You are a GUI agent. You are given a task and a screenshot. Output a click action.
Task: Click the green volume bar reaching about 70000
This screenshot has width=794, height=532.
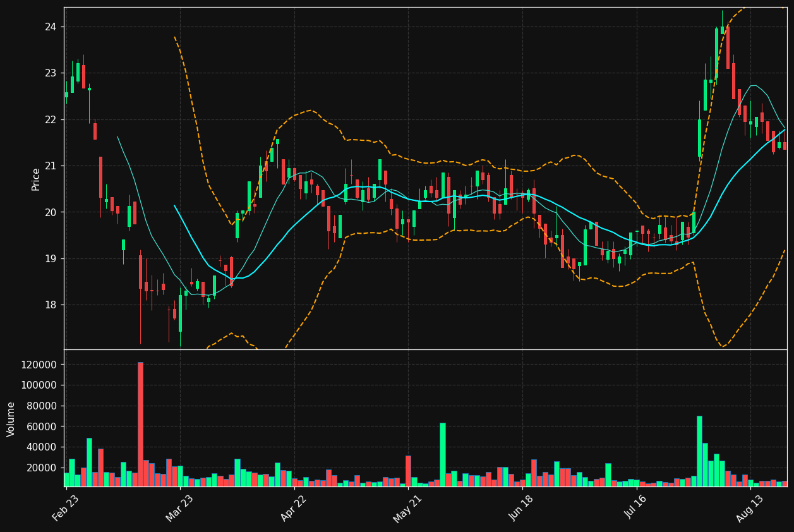pyautogui.click(x=699, y=451)
